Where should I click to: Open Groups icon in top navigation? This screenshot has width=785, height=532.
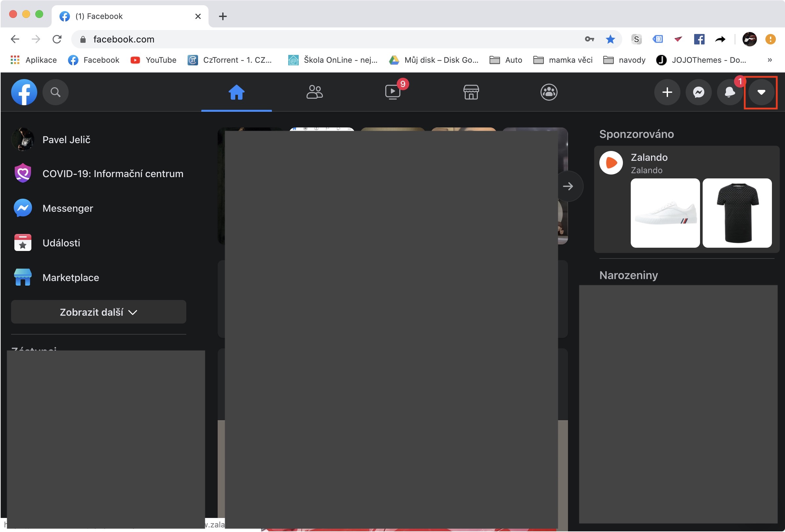pyautogui.click(x=549, y=92)
